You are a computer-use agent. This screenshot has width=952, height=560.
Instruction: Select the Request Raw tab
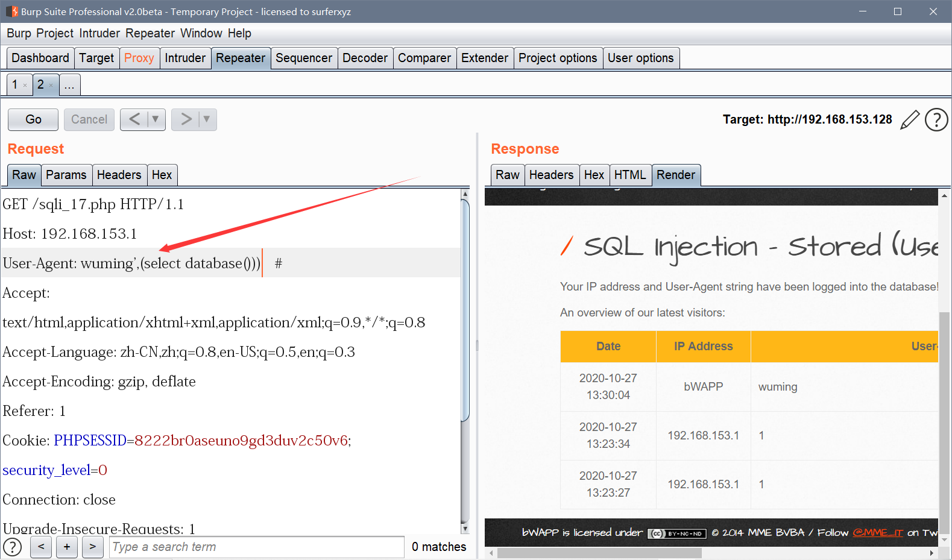pyautogui.click(x=24, y=175)
